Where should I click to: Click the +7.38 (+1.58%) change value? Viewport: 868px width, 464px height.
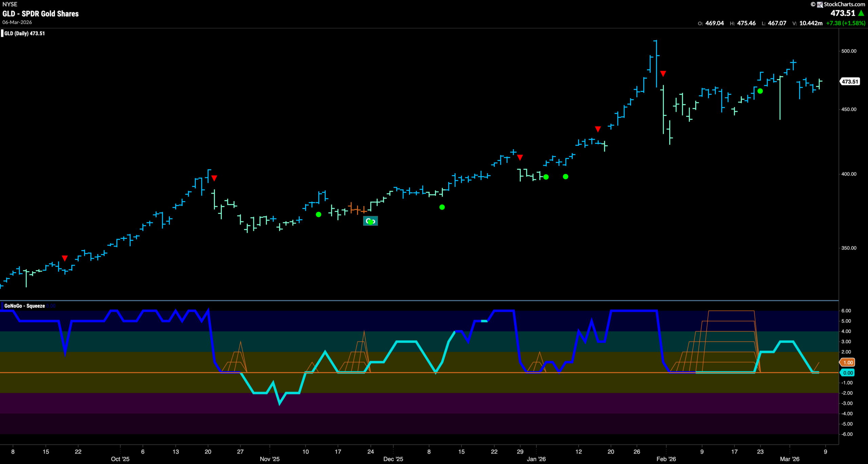845,23
